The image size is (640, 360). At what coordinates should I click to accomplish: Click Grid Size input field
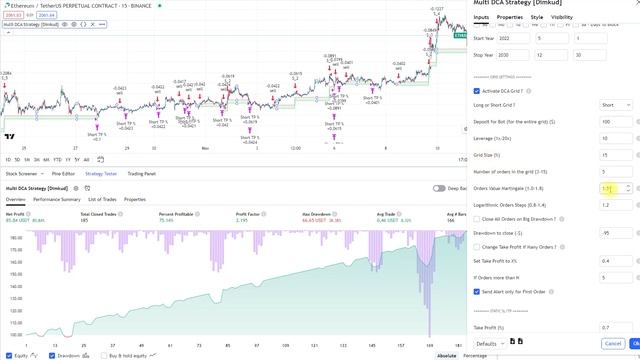coord(616,155)
